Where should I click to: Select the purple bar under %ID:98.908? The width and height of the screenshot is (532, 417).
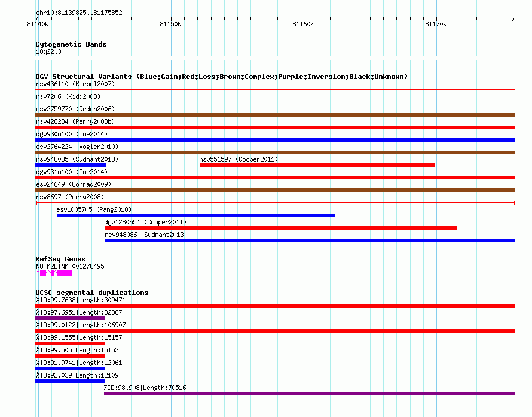[x=310, y=394]
